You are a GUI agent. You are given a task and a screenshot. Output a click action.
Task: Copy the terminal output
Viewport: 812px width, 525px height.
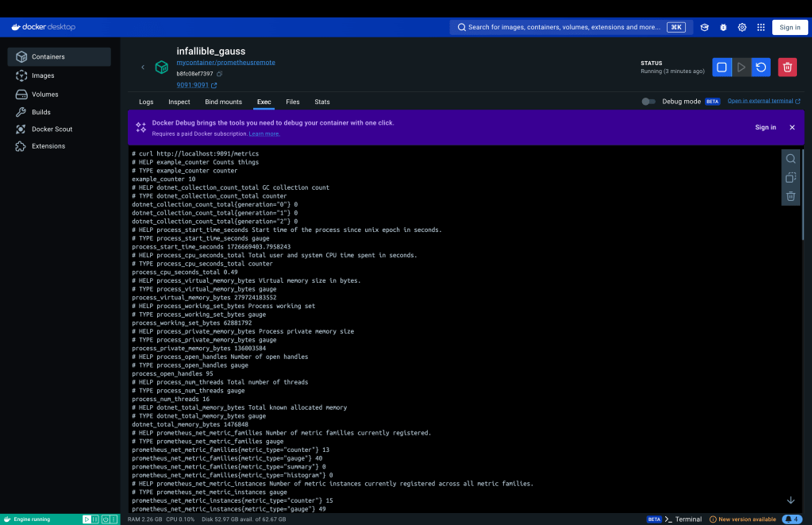pos(791,178)
